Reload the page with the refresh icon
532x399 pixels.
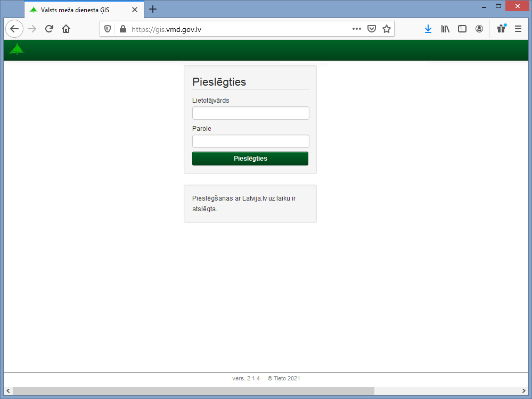[x=49, y=29]
